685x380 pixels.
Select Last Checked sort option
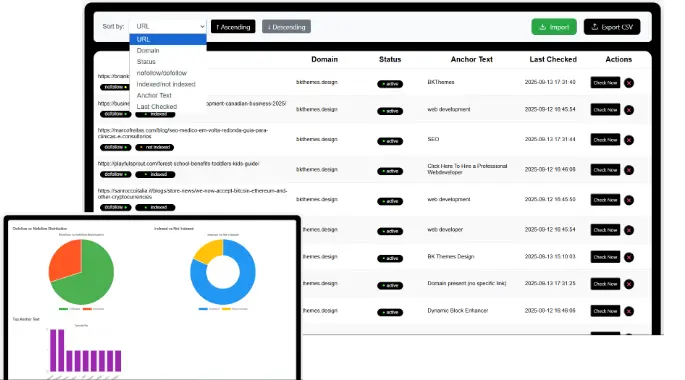[168, 107]
